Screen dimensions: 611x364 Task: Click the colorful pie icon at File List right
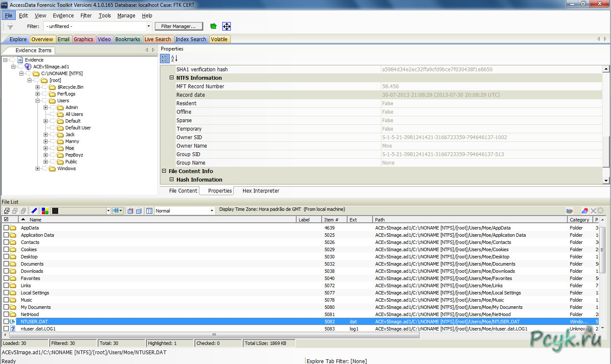tap(569, 211)
